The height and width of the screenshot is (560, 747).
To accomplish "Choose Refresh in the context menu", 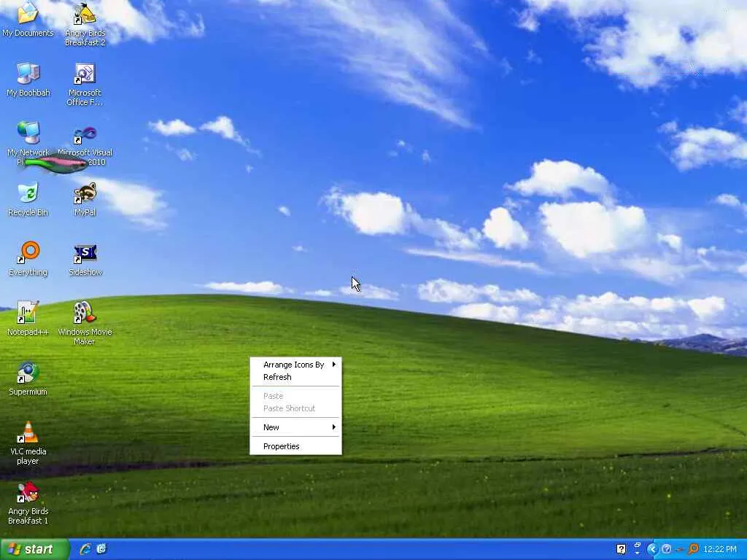I will coord(295,377).
